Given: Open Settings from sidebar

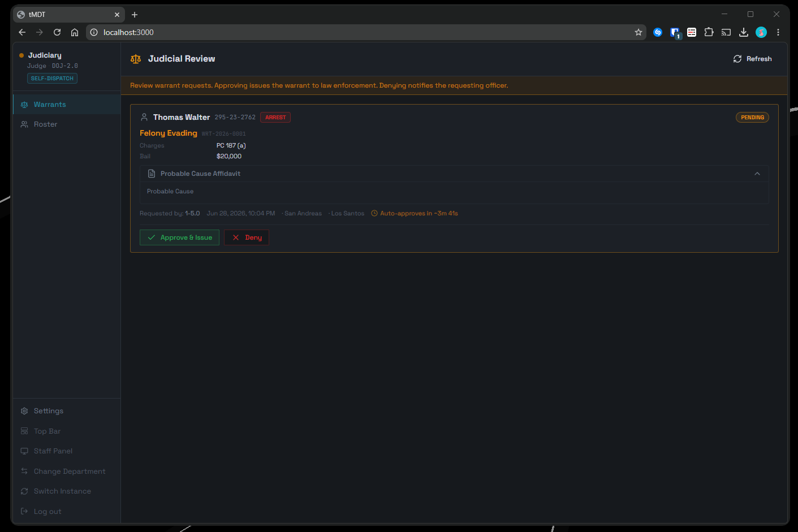Looking at the screenshot, I should coord(67,411).
